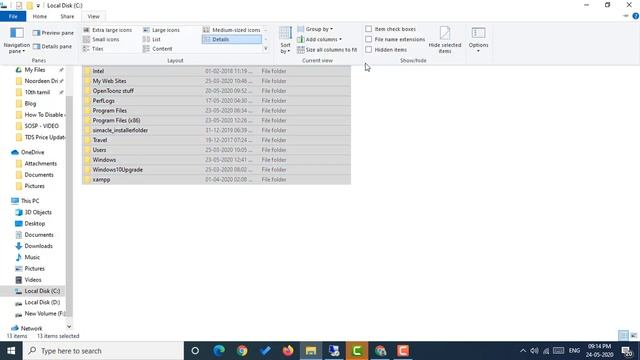Image resolution: width=640 pixels, height=360 pixels.
Task: Select the Details layout option
Action: click(x=231, y=39)
